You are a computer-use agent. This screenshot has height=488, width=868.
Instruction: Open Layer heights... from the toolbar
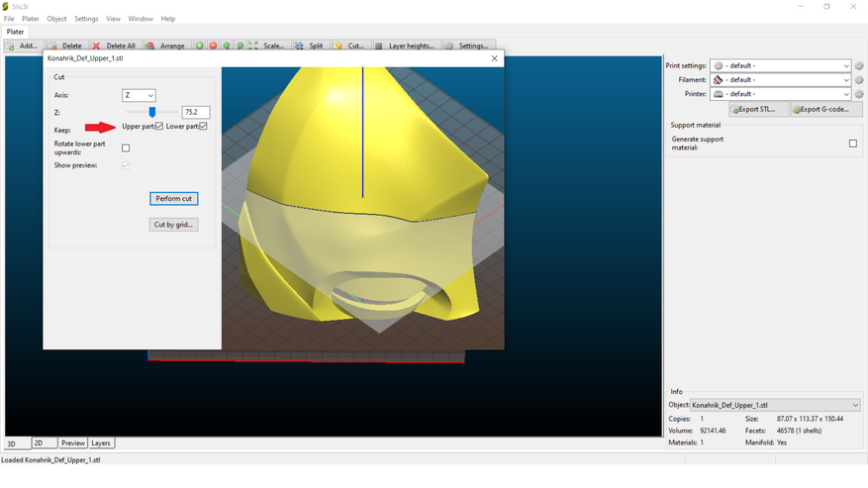407,46
